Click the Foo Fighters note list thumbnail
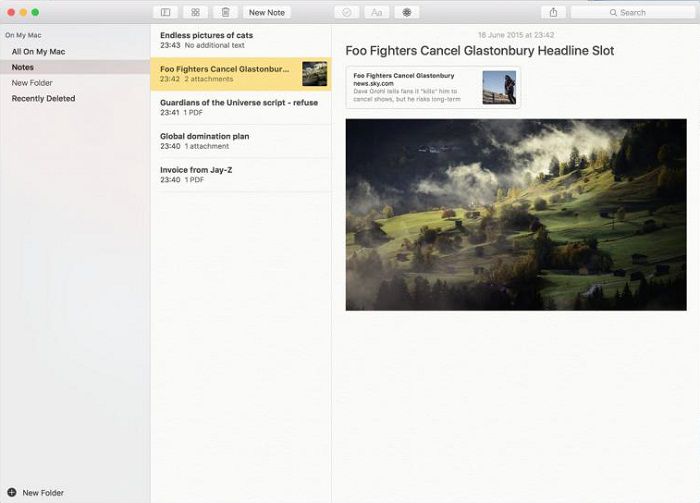The width and height of the screenshot is (700, 503). pos(314,74)
